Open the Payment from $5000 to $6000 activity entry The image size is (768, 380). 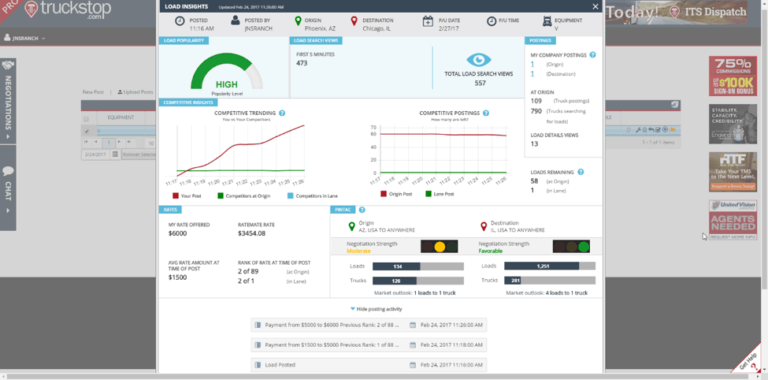(x=368, y=325)
